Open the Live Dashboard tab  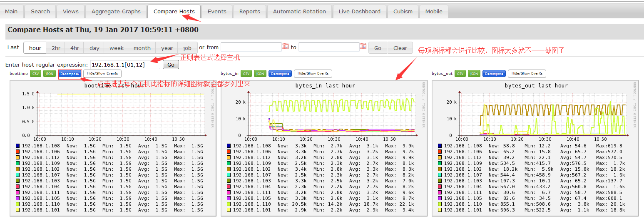click(x=359, y=12)
